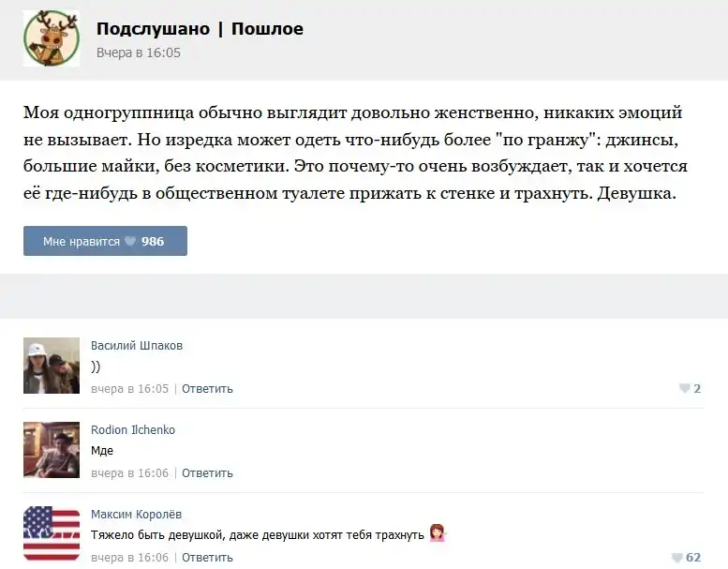Viewport: 728px width, 569px height.
Task: Open Максим Королёв's profile name link
Action: [137, 515]
